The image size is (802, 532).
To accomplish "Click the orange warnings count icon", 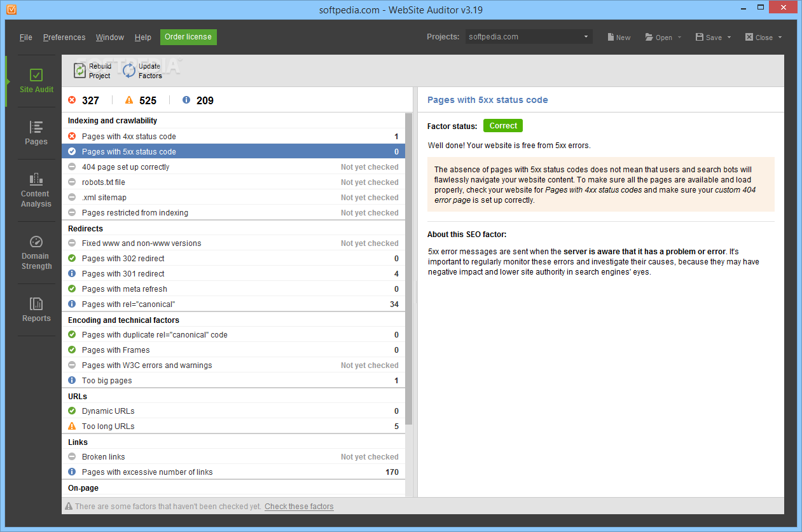I will [x=129, y=100].
